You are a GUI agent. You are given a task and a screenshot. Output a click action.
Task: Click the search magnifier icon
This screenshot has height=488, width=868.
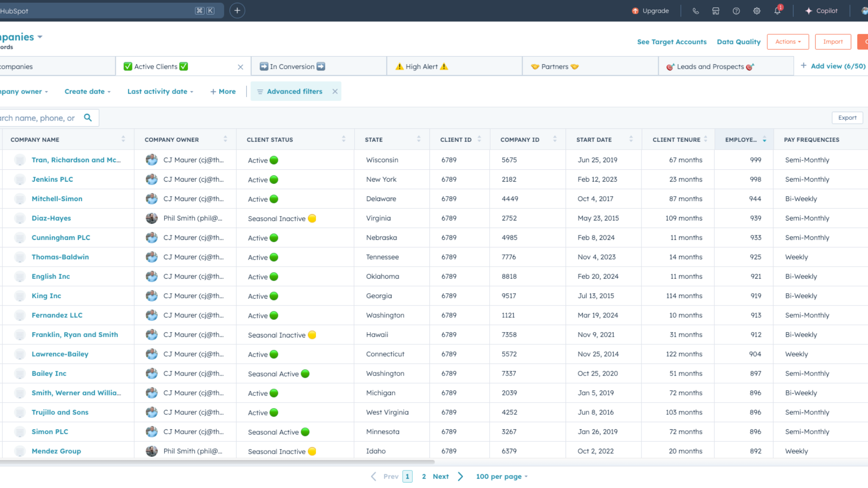88,117
